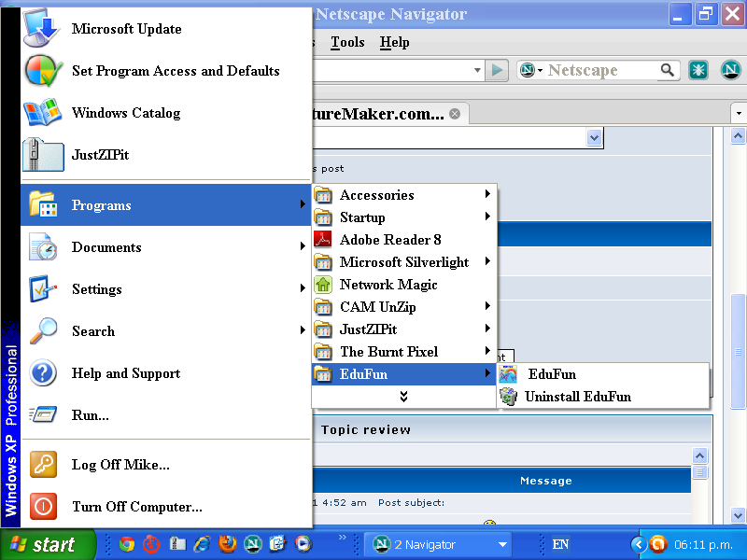Click the magnifier search icon in Netscape search box
The width and height of the screenshot is (747, 560).
pyautogui.click(x=668, y=71)
